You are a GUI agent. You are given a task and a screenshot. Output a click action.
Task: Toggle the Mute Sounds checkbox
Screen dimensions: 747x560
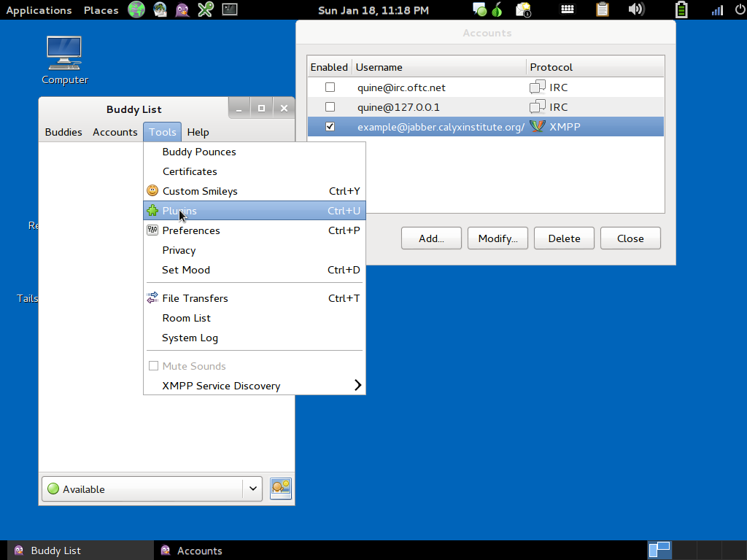pos(153,366)
